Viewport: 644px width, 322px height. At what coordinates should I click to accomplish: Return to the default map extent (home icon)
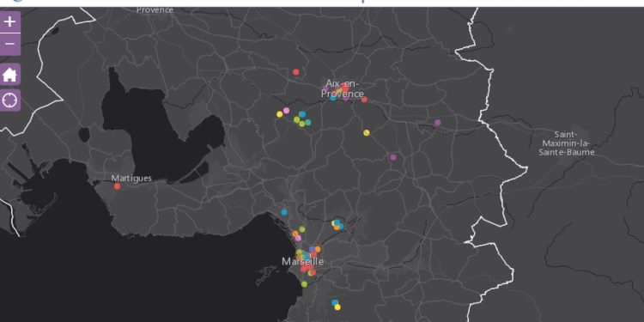[9, 75]
